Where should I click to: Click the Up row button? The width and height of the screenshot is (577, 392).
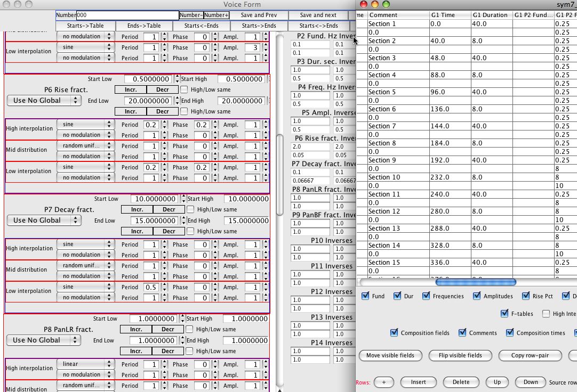[x=497, y=382]
